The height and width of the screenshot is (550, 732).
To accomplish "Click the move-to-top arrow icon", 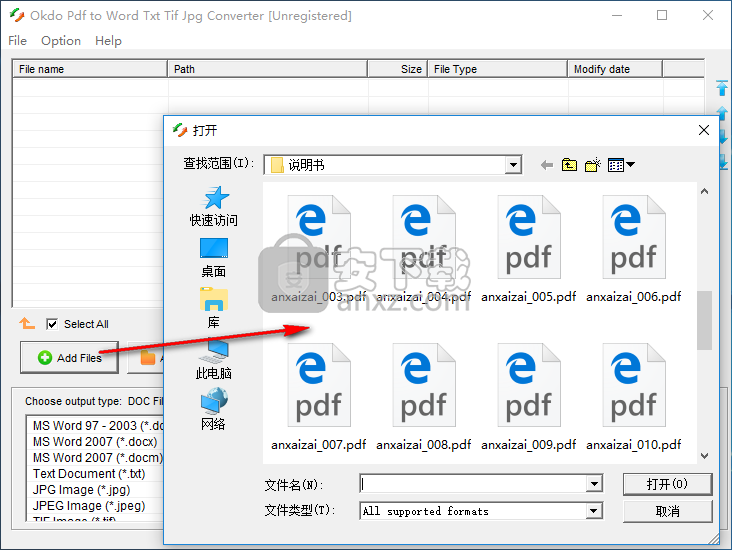I will click(x=722, y=87).
